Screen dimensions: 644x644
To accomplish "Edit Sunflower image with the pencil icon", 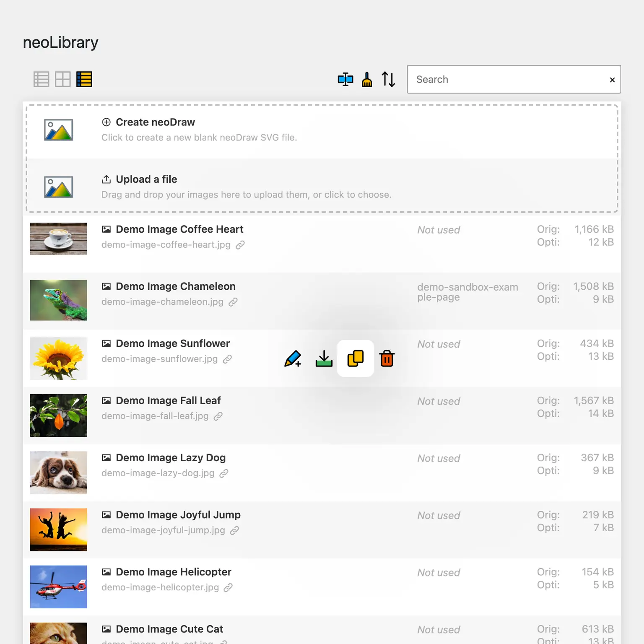I will pos(293,358).
